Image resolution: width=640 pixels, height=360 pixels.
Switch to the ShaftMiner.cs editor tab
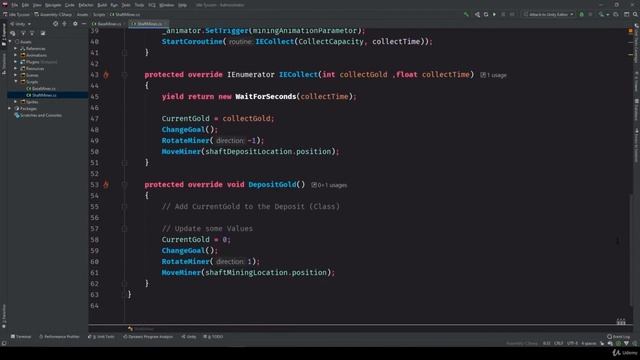(148, 24)
